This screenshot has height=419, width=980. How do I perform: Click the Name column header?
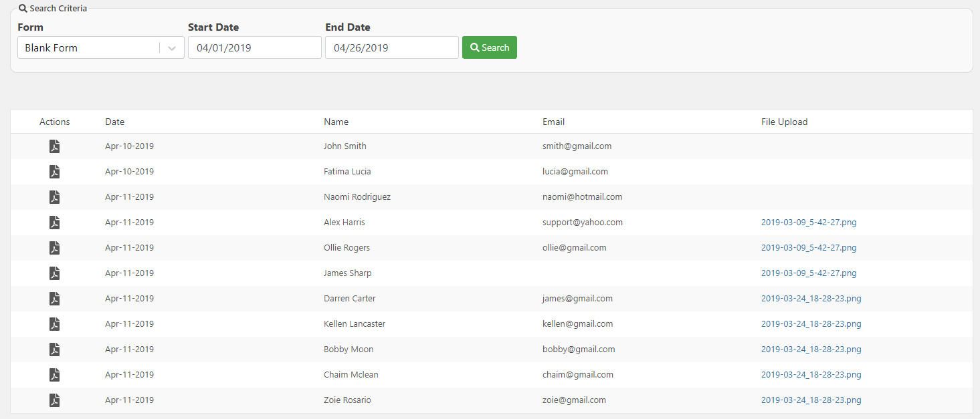point(336,122)
